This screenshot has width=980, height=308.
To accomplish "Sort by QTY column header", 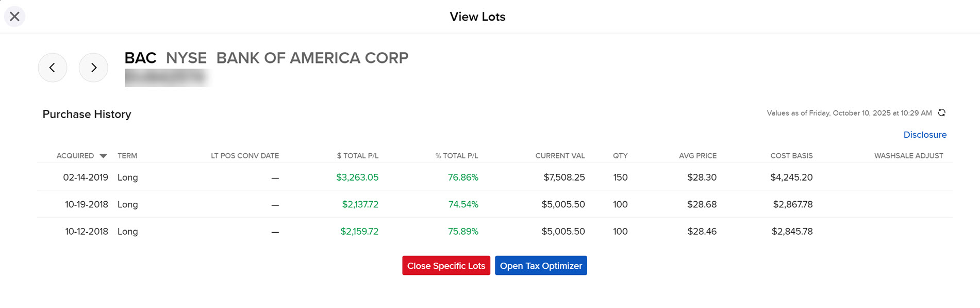I will [620, 156].
